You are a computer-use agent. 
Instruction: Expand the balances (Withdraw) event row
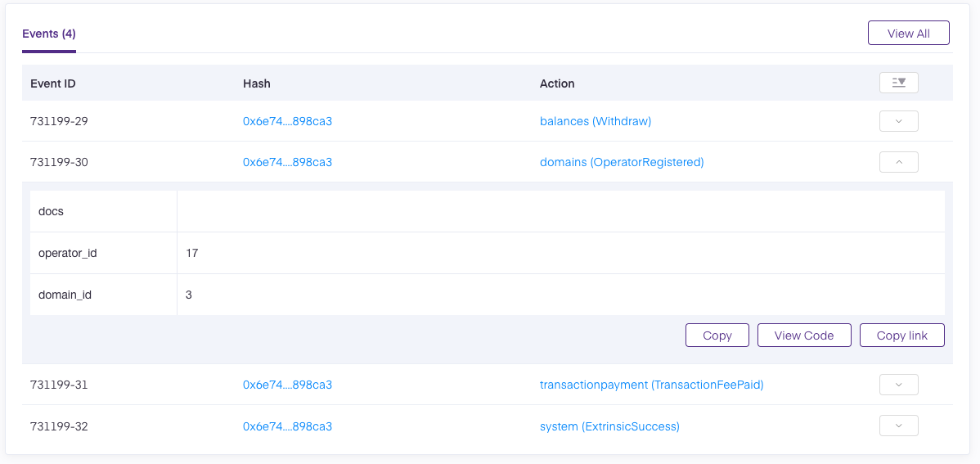tap(898, 121)
